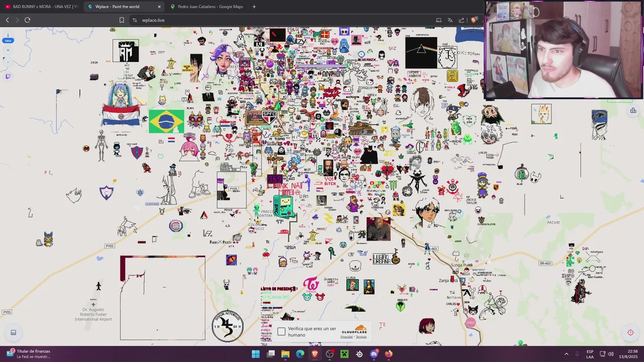This screenshot has height=362, width=644.
Task: Close the Wplace tab
Action: 159,7
